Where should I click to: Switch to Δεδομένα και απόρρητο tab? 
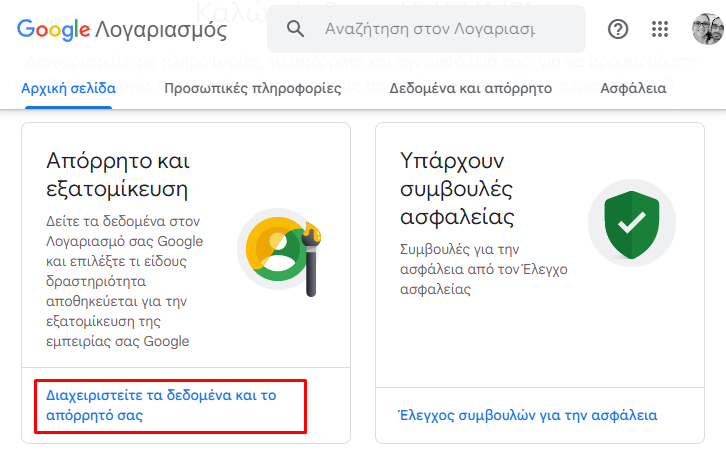pyautogui.click(x=470, y=88)
